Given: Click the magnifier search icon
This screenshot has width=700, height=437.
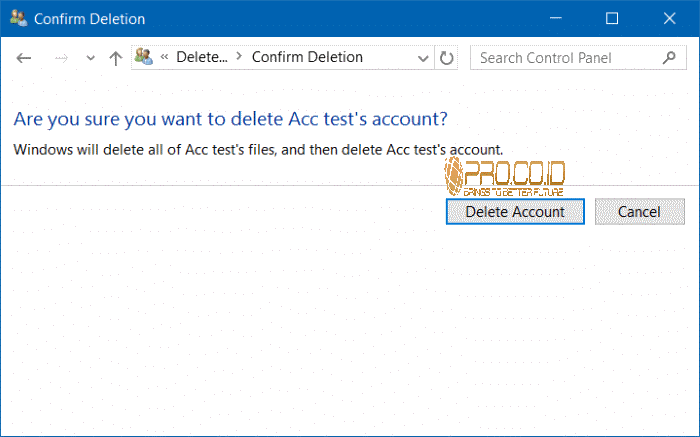Looking at the screenshot, I should (669, 58).
